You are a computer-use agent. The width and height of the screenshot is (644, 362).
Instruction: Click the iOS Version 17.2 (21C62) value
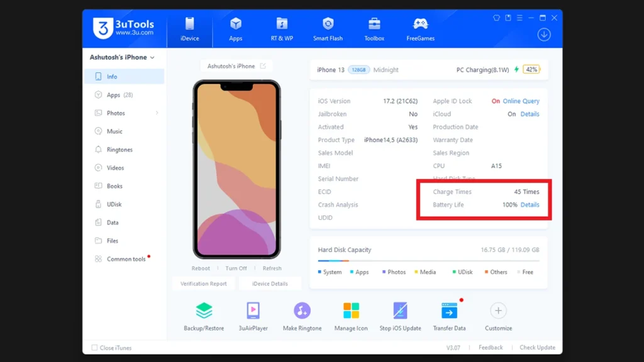(400, 101)
